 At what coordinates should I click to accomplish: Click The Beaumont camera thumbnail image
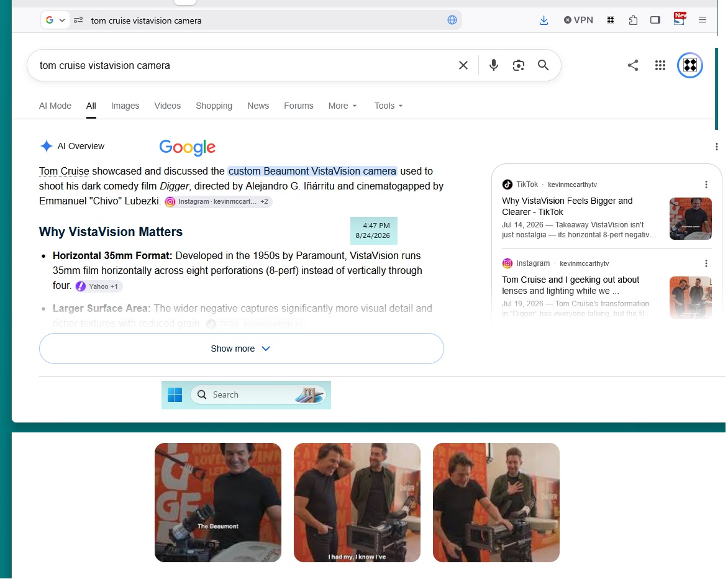pyautogui.click(x=218, y=503)
